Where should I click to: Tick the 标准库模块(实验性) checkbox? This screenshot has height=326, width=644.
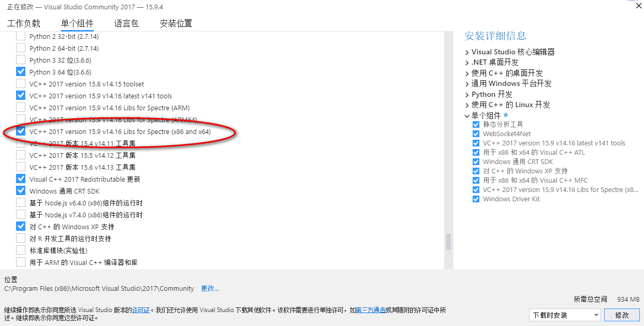tap(21, 250)
